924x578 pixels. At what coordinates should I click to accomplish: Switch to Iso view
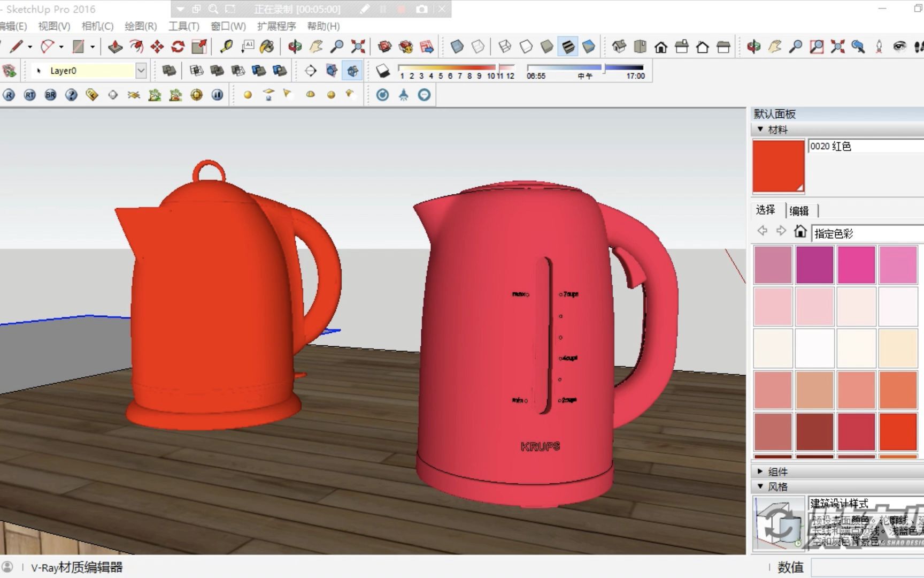(x=619, y=47)
